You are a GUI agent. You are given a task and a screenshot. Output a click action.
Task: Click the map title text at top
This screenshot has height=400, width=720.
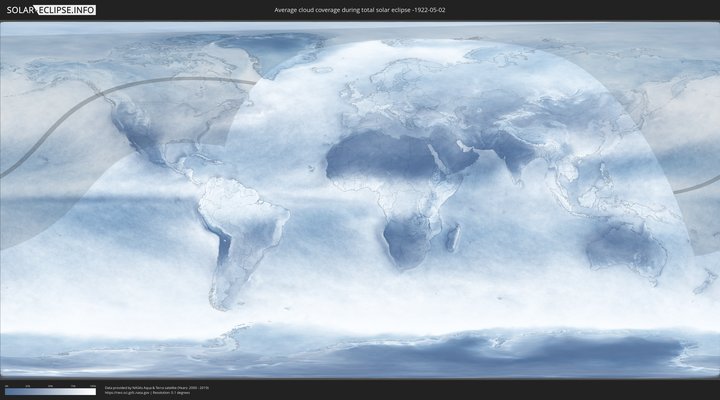click(x=360, y=9)
